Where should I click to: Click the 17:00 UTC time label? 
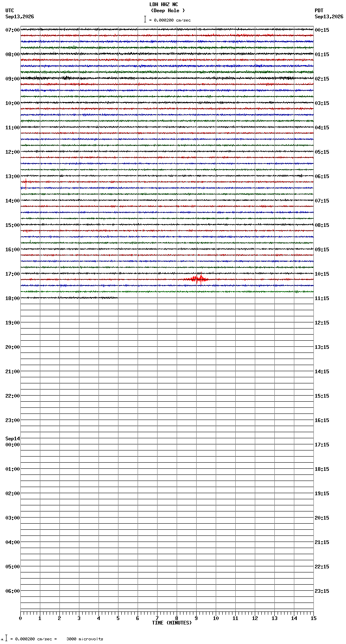coord(13,274)
